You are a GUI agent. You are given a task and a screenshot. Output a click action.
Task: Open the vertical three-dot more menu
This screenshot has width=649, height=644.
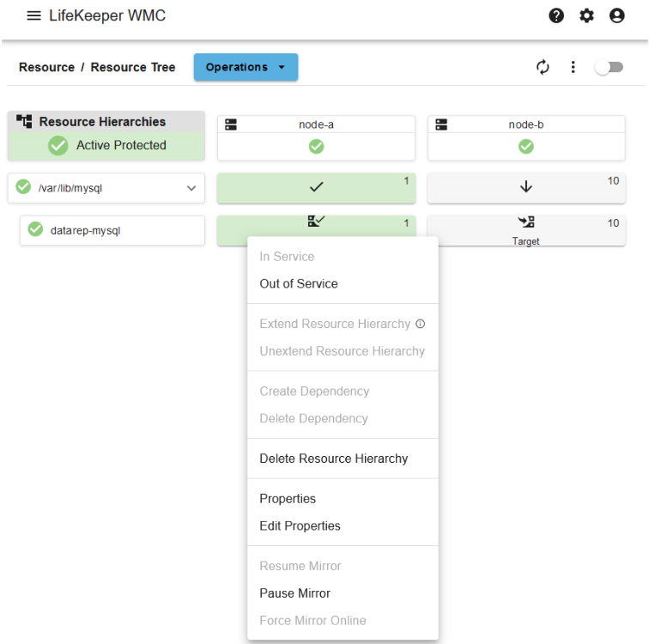[x=573, y=67]
